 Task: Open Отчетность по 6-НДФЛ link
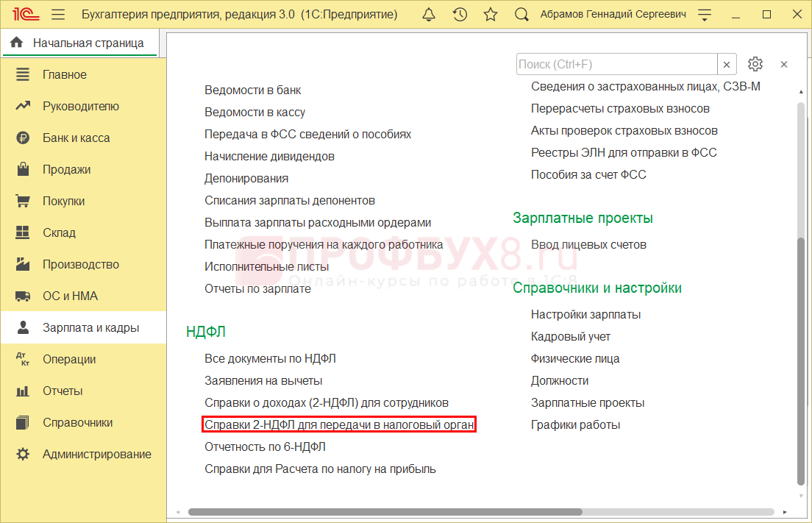pos(265,446)
